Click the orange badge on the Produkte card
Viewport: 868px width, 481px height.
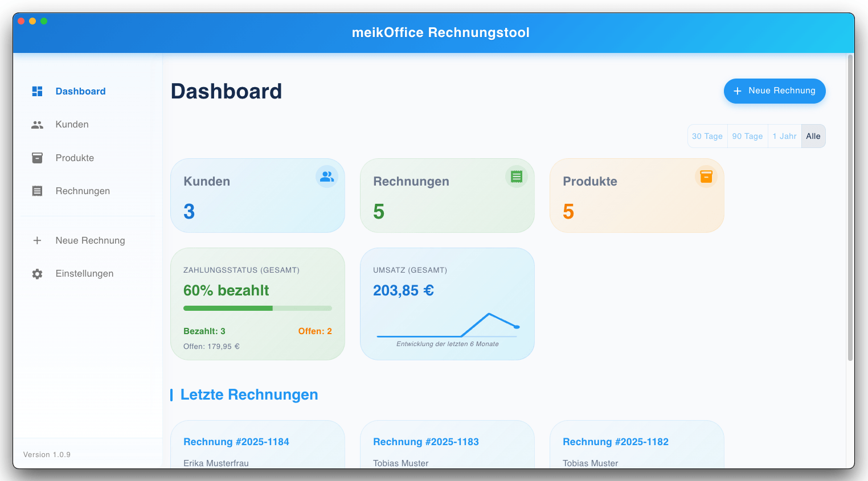click(706, 176)
